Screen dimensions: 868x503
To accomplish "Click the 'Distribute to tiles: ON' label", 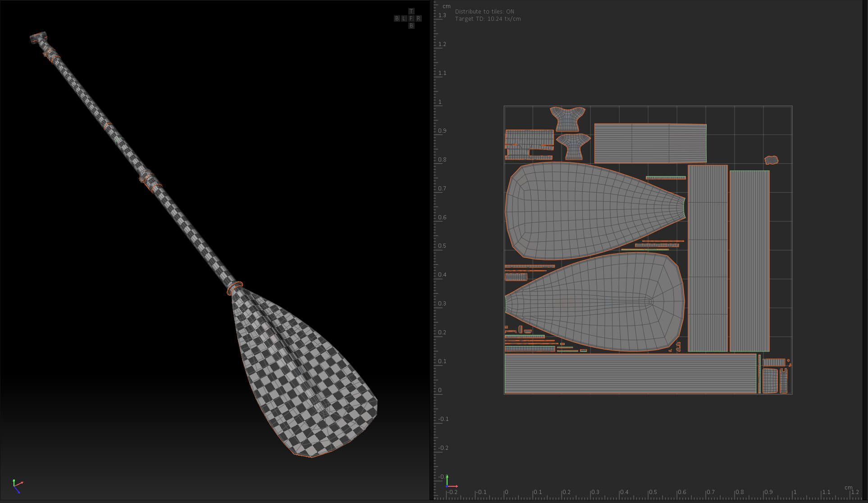I will 484,12.
